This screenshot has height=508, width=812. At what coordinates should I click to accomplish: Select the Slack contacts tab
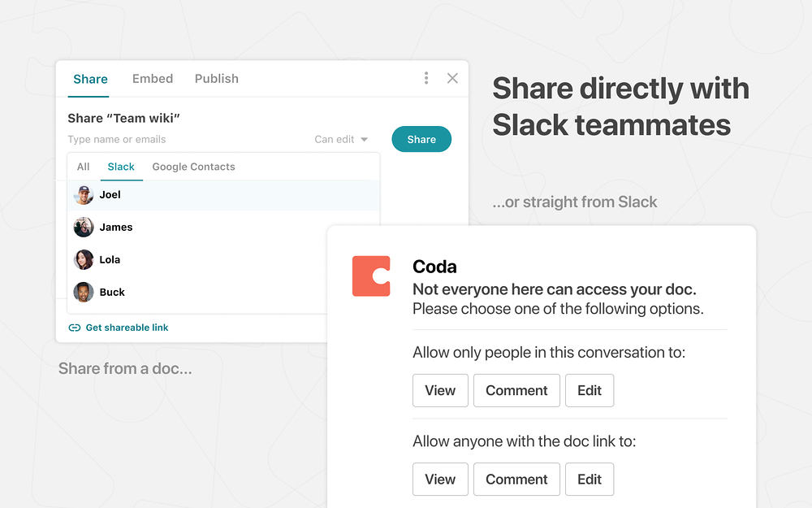point(121,167)
